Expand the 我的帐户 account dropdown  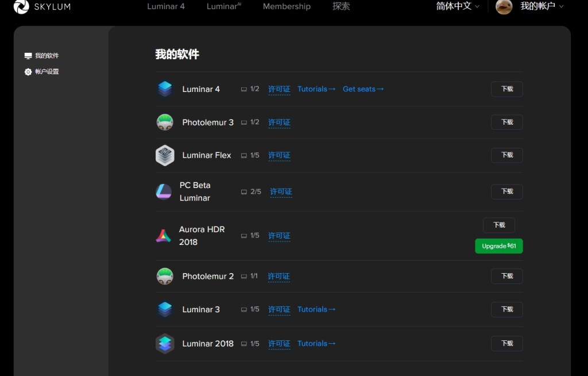541,6
